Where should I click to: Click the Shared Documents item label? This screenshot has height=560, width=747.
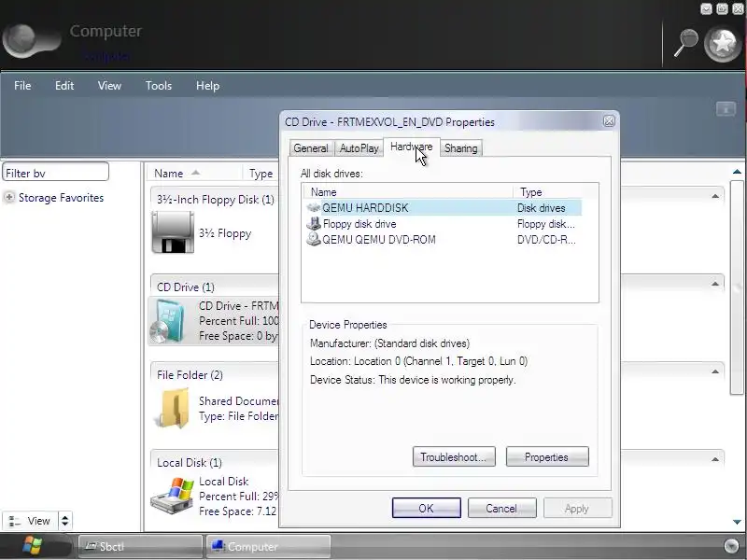(239, 401)
